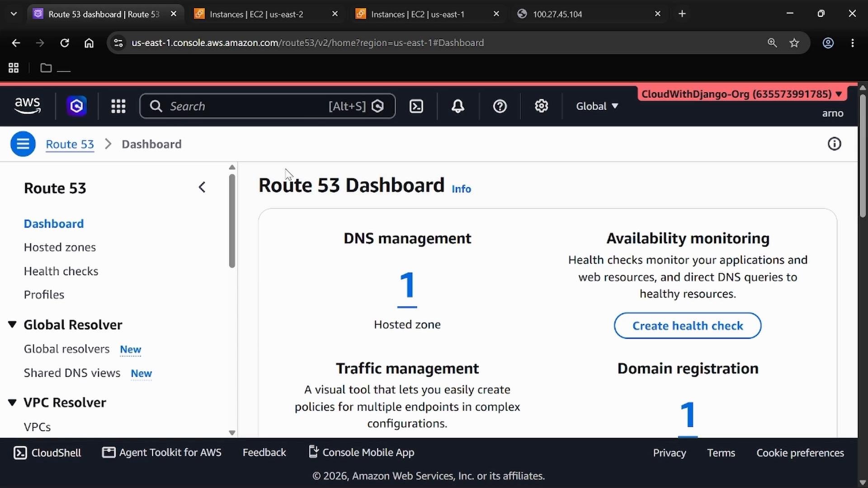
Task: Toggle the blue hamburger navigation button
Action: [23, 144]
